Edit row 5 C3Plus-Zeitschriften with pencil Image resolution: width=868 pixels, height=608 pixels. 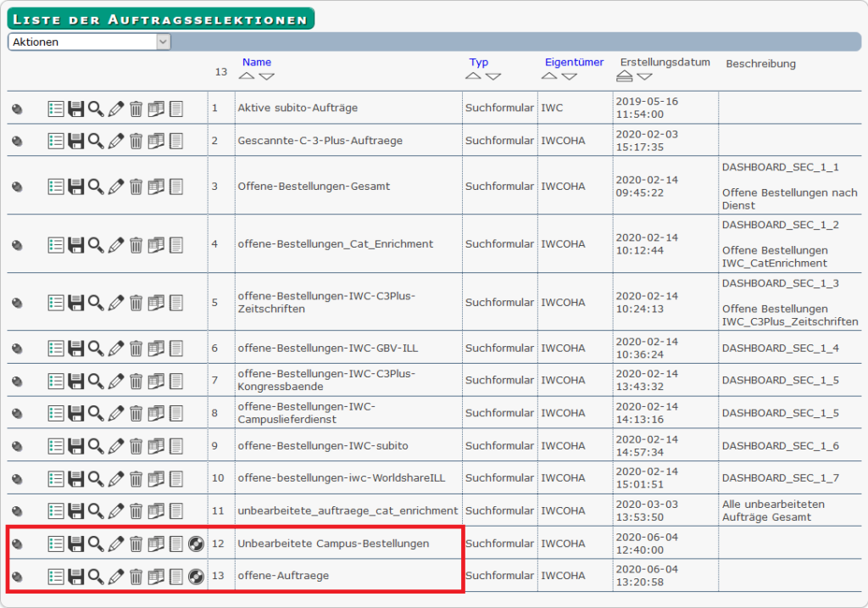[x=115, y=303]
